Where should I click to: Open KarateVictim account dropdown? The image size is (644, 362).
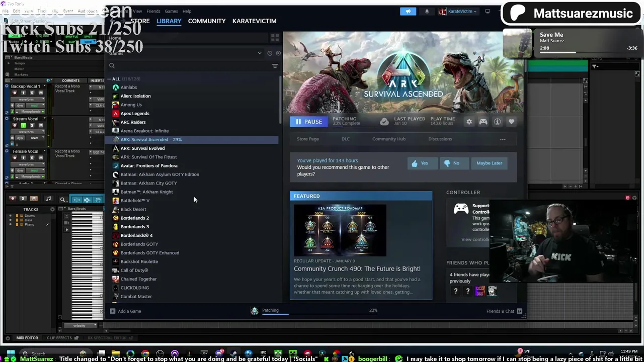(x=457, y=11)
